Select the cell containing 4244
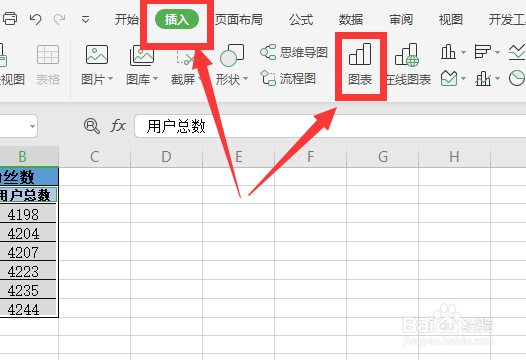 (x=29, y=308)
